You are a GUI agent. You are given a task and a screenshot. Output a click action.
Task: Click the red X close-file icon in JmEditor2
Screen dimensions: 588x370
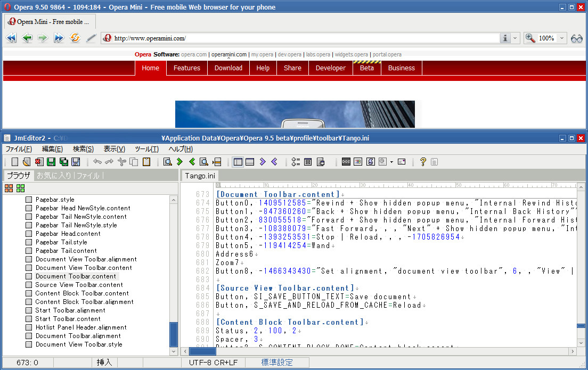click(39, 161)
